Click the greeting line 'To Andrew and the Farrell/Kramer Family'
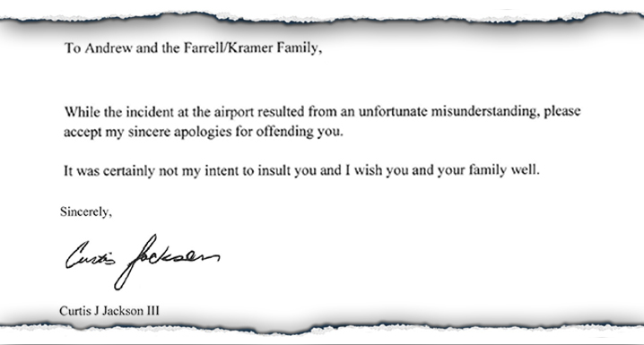Image resolution: width=644 pixels, height=345 pixels. click(x=193, y=48)
